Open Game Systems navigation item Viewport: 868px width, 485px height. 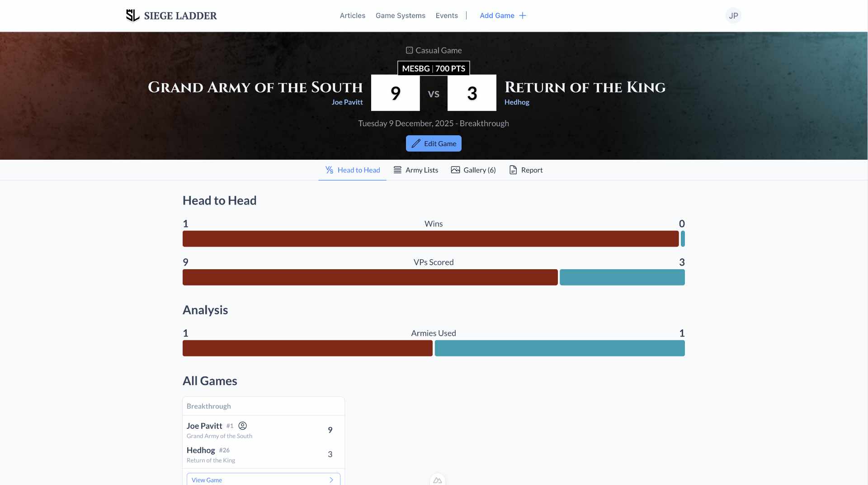pos(400,15)
